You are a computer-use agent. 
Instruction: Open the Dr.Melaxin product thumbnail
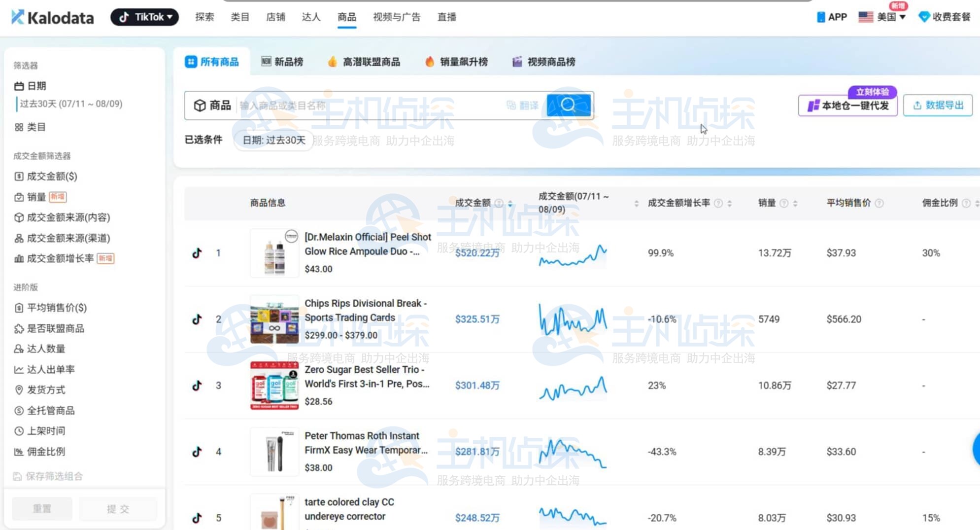click(x=274, y=253)
